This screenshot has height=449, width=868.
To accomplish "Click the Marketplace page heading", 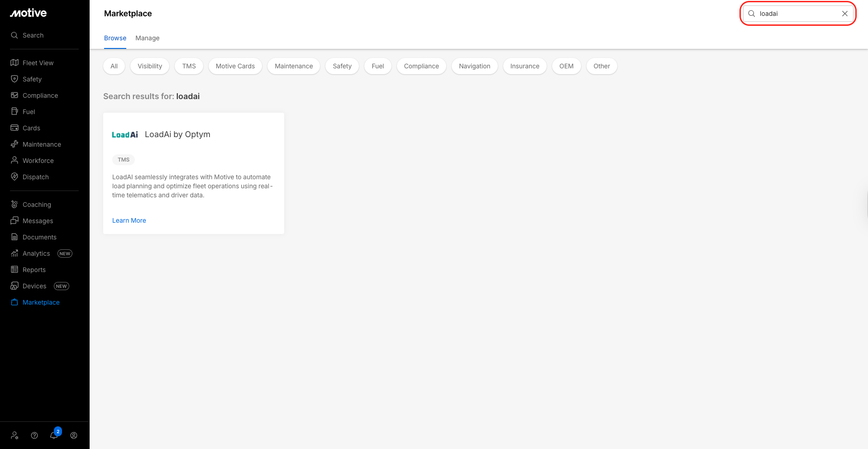I will tap(128, 14).
